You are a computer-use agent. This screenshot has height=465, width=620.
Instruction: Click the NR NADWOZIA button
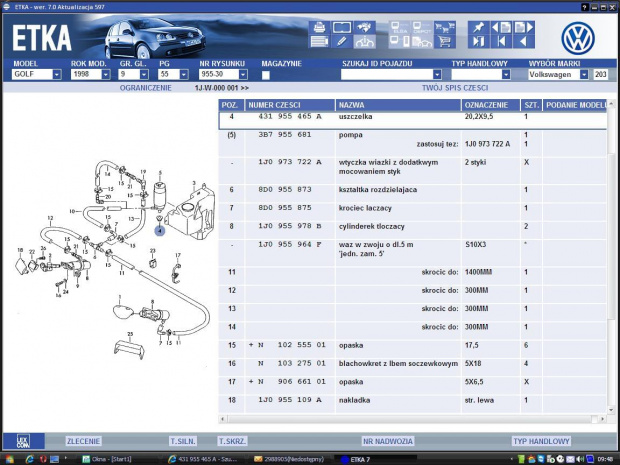coord(388,441)
